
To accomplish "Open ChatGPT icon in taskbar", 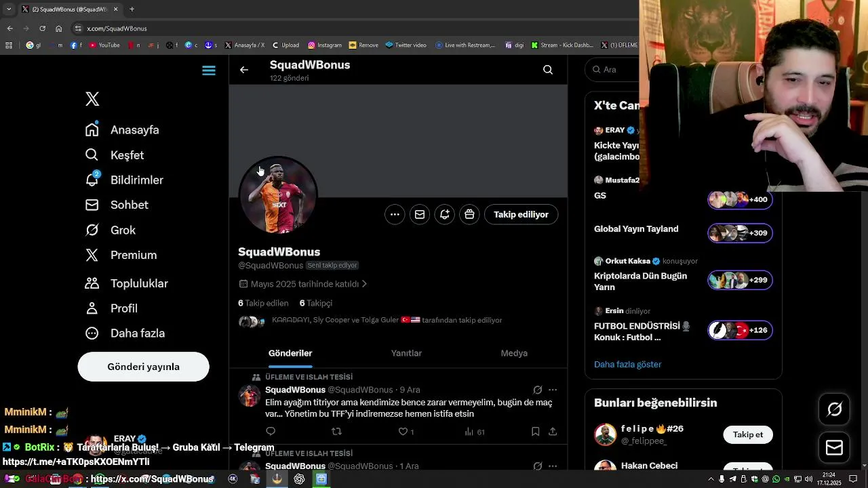I will coord(299,479).
